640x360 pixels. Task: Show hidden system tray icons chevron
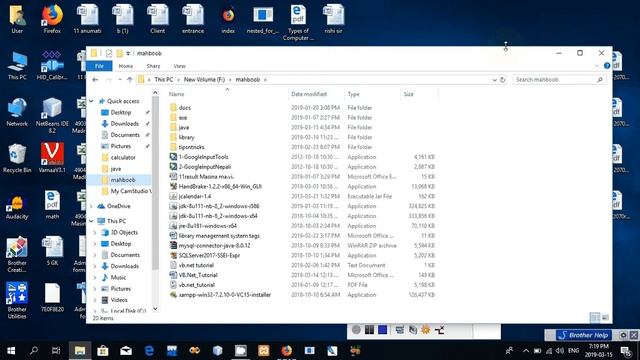[526, 351]
